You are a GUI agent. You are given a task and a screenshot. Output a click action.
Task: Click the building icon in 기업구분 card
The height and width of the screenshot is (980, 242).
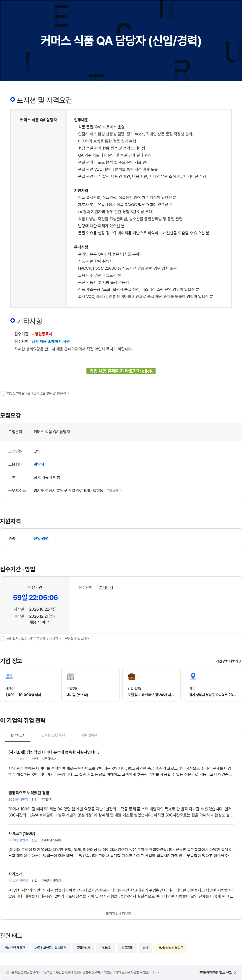click(71, 677)
